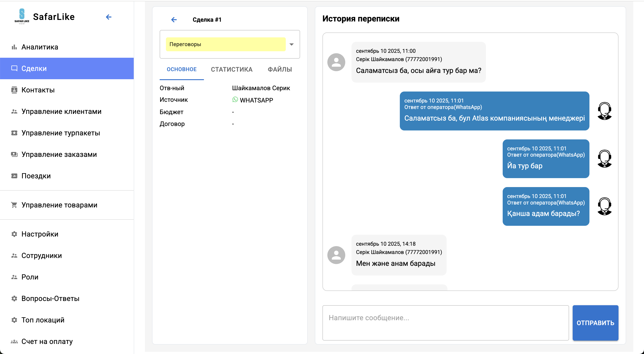Click the client avatar by the first message

(x=336, y=62)
